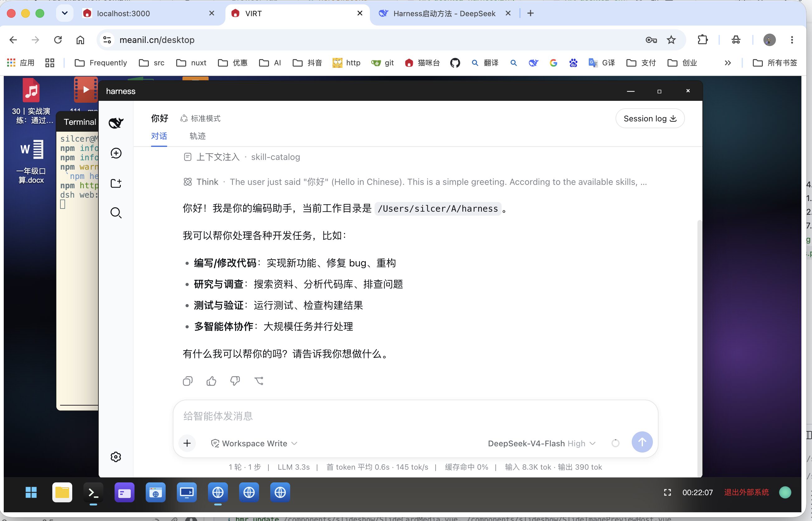Viewport: 812px width, 521px height.
Task: Reload the page
Action: pyautogui.click(x=58, y=40)
